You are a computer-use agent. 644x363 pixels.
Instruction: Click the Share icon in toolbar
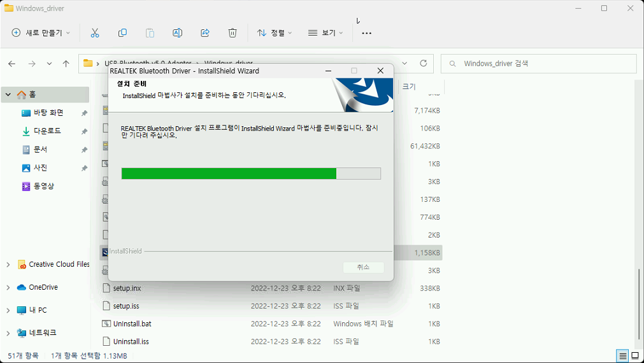(x=205, y=33)
